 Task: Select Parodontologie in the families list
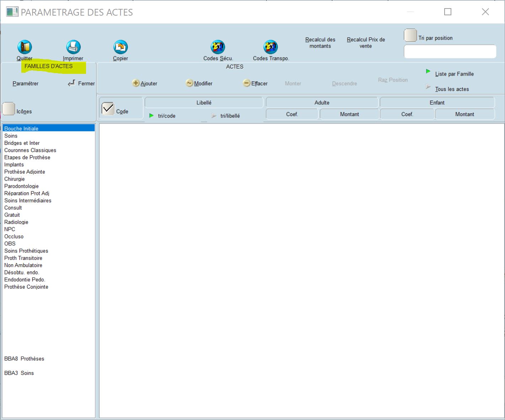click(21, 186)
